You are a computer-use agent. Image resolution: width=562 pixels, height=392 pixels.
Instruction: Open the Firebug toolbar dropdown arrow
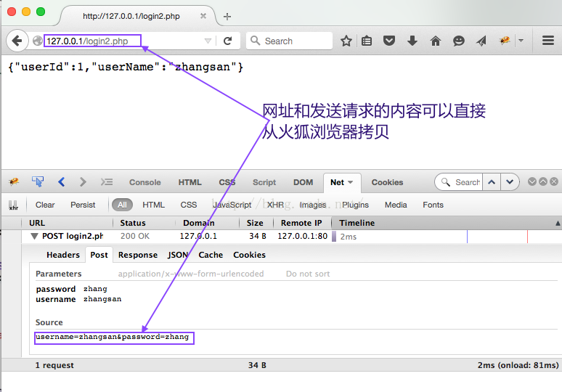click(x=521, y=41)
